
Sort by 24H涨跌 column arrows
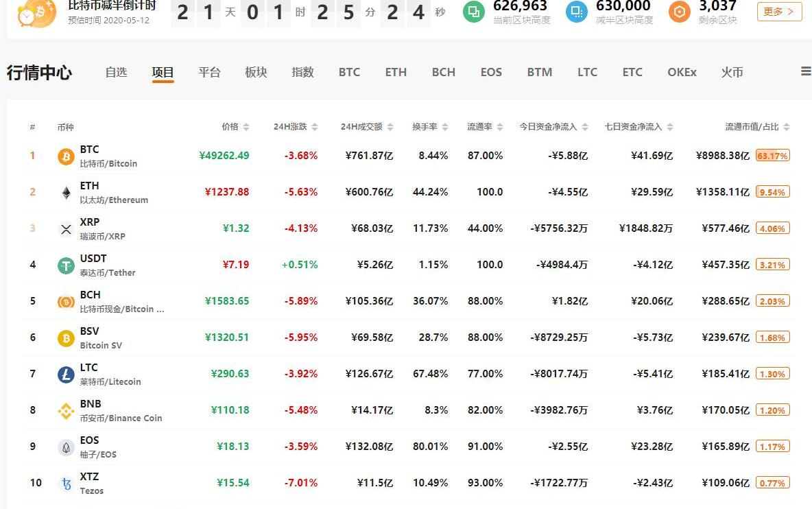click(x=314, y=127)
